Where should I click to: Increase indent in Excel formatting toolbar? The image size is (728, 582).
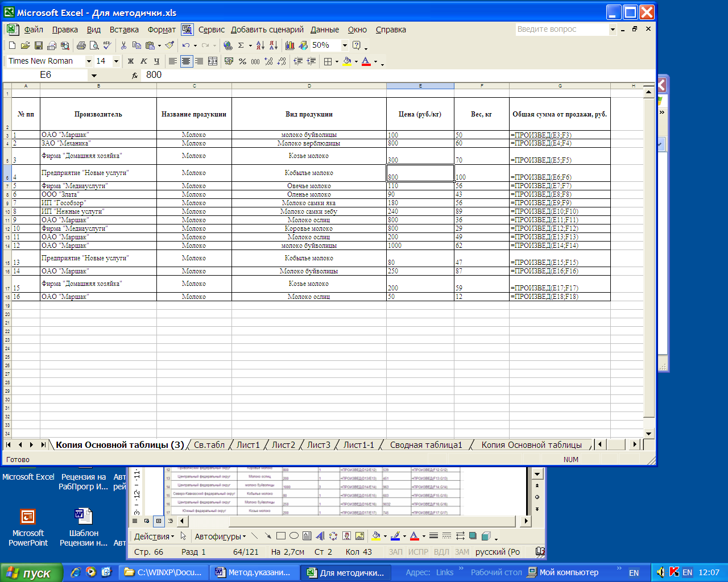click(311, 61)
